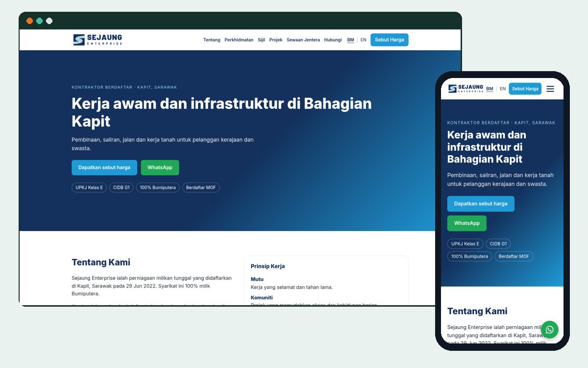Image resolution: width=588 pixels, height=368 pixels.
Task: Switch language to EN in desktop header
Action: point(364,40)
